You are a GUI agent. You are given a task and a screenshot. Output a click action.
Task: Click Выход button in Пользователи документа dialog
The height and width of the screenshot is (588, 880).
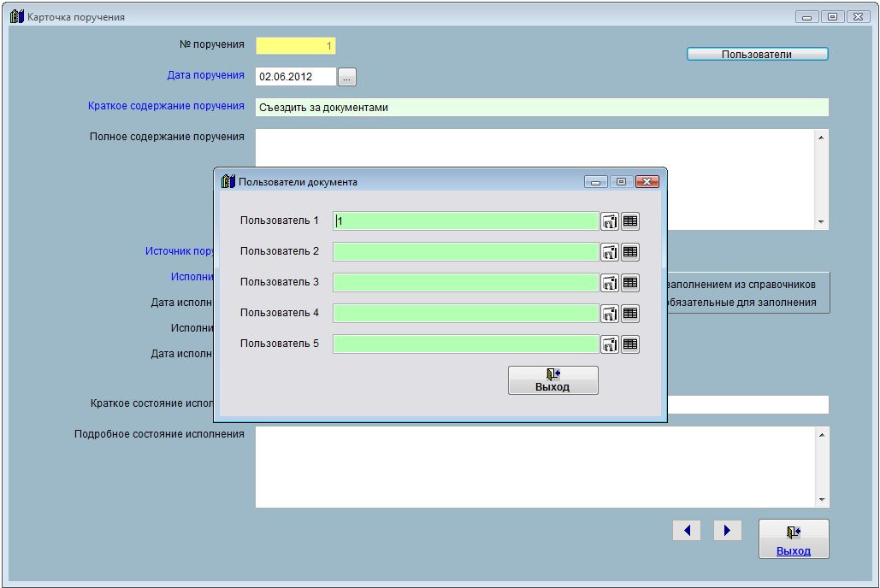[552, 380]
